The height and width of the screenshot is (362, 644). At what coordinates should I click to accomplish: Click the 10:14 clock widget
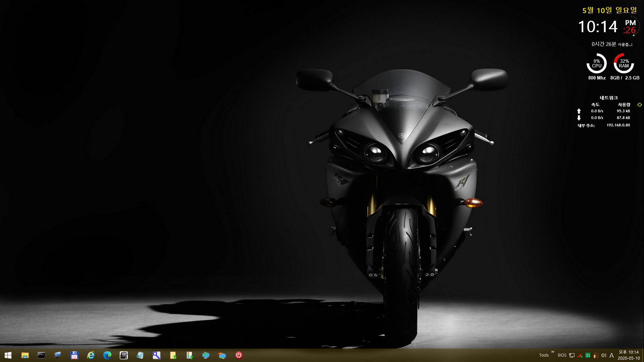pyautogui.click(x=598, y=27)
